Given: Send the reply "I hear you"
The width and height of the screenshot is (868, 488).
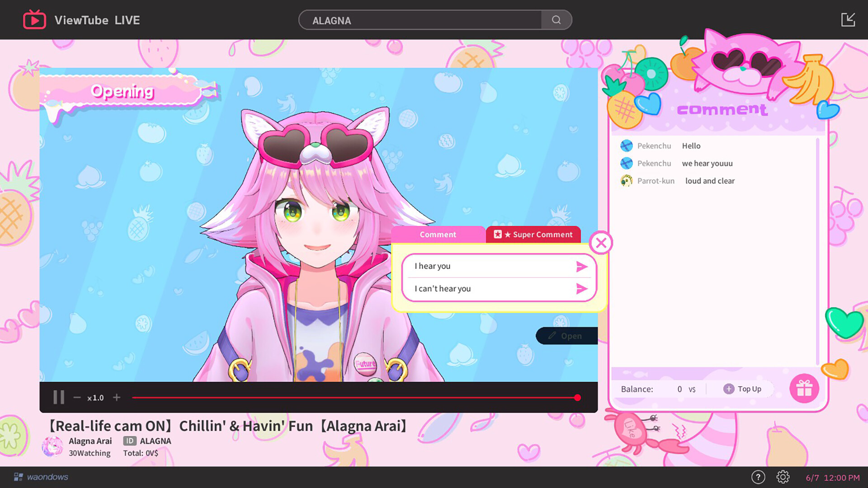Looking at the screenshot, I should pos(582,267).
